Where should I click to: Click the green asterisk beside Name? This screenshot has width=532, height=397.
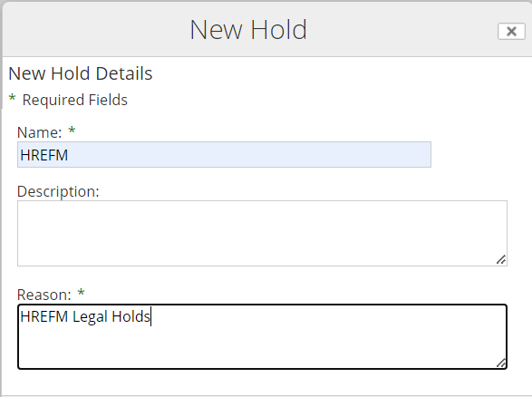(x=72, y=131)
